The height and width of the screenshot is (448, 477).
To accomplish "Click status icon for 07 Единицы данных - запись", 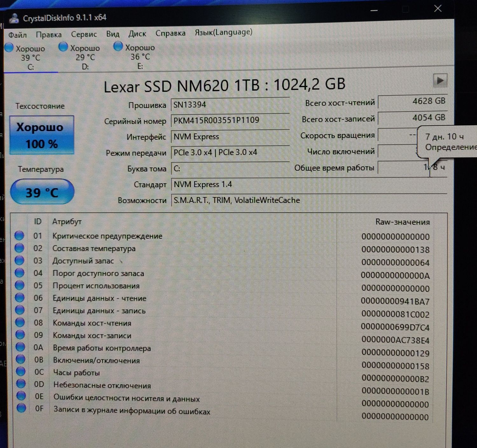I will [x=20, y=310].
